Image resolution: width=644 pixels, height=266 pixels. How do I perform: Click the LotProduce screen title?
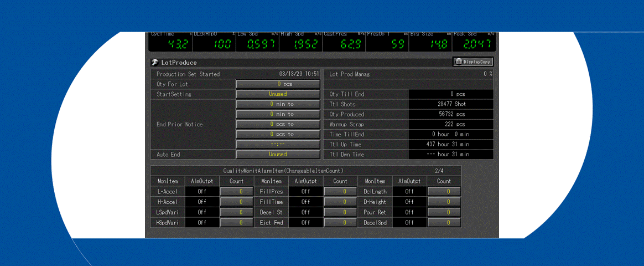(179, 63)
